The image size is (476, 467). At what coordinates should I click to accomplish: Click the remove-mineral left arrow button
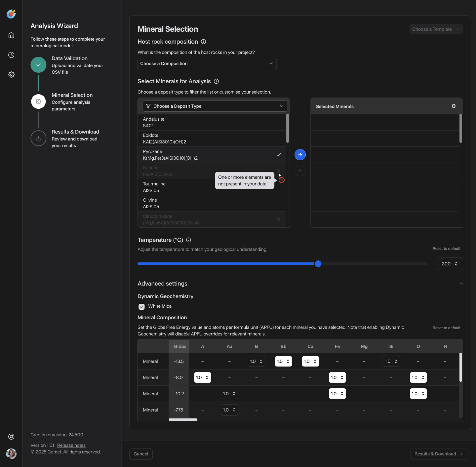pos(300,171)
